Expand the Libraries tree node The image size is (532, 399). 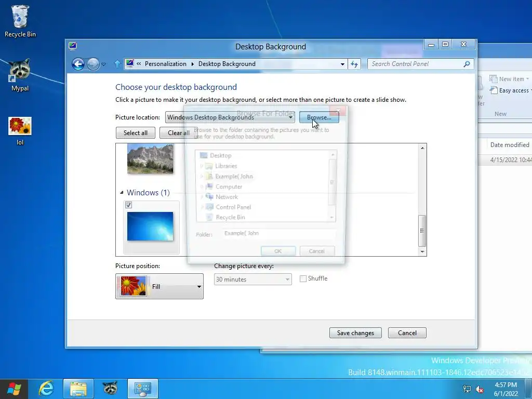coord(202,166)
